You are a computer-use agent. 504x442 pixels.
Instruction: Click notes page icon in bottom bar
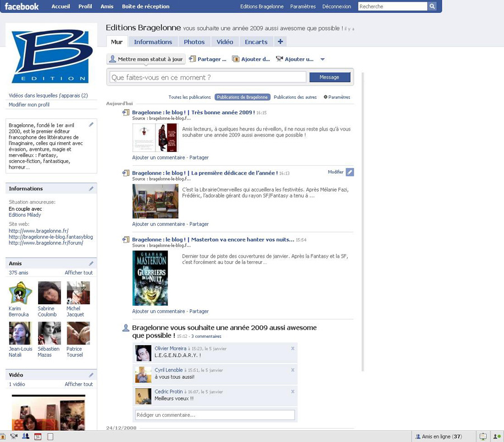(x=50, y=436)
